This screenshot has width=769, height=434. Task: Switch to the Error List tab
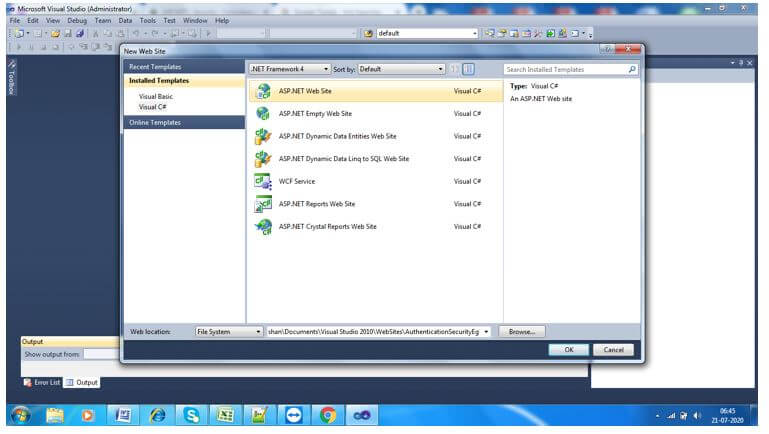[42, 383]
